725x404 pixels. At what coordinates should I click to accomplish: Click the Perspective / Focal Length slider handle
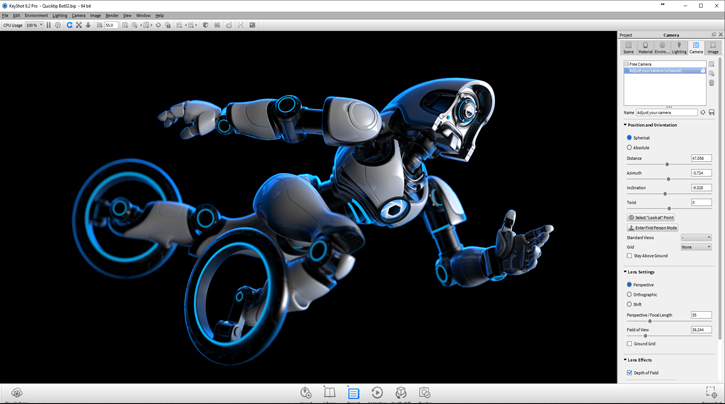point(650,321)
